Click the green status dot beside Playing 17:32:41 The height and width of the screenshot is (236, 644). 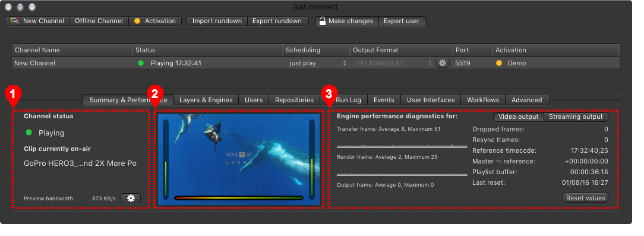(141, 64)
